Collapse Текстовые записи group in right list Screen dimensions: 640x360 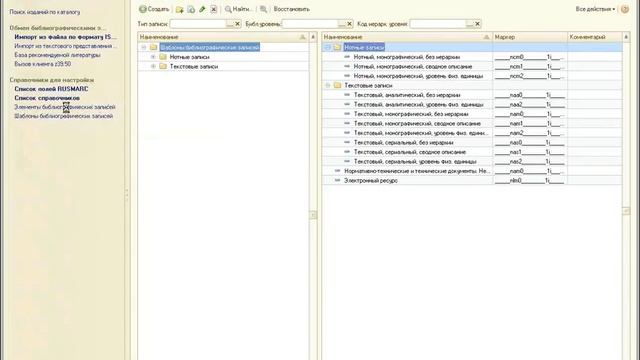(327, 85)
